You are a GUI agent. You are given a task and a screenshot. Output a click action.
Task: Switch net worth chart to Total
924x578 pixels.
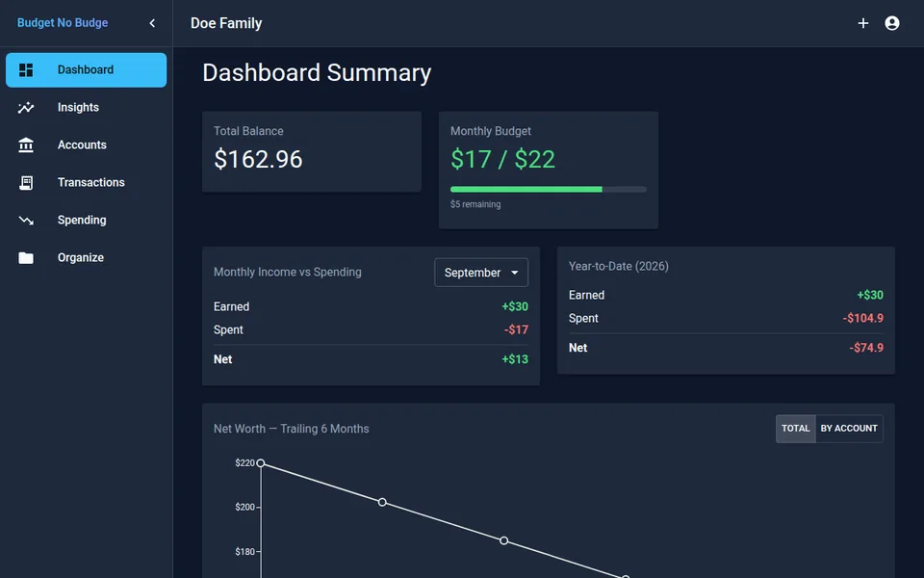(796, 429)
